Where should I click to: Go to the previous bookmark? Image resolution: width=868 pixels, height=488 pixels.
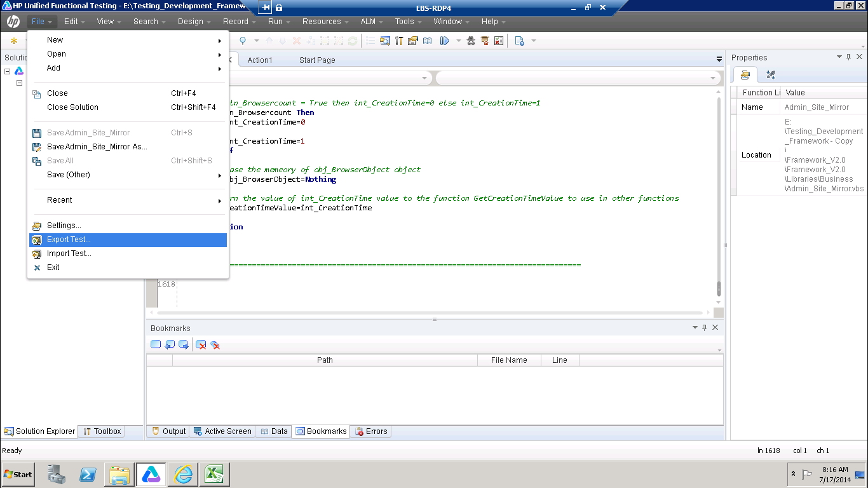[x=170, y=344]
